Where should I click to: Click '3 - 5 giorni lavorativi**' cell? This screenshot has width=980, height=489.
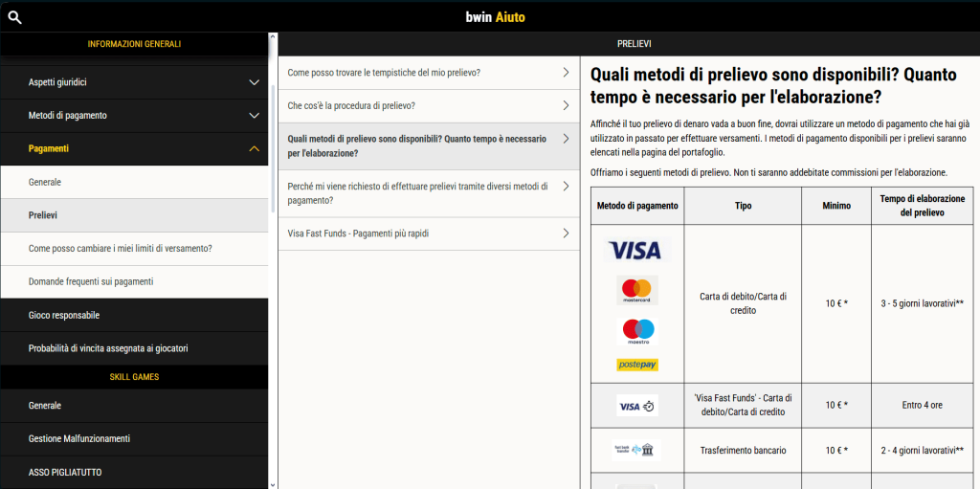tap(922, 303)
